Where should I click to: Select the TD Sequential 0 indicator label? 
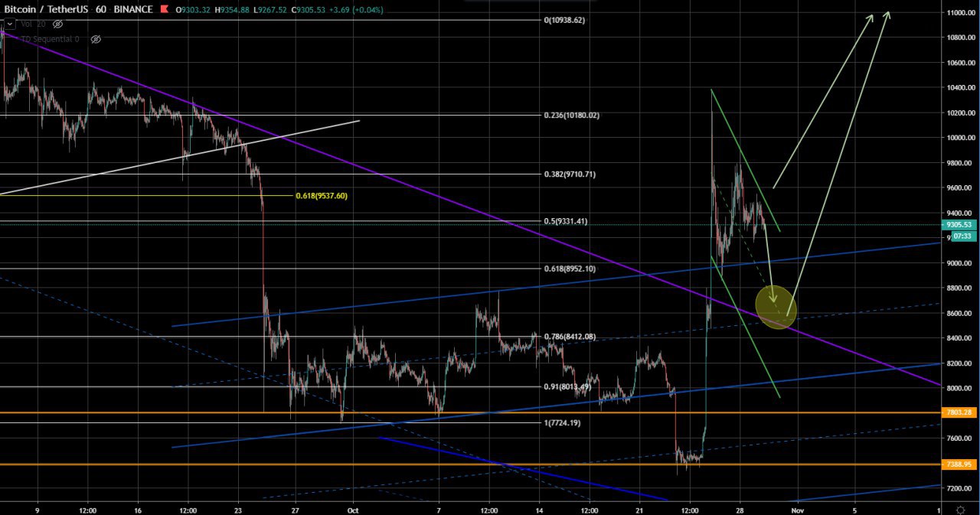[x=48, y=39]
